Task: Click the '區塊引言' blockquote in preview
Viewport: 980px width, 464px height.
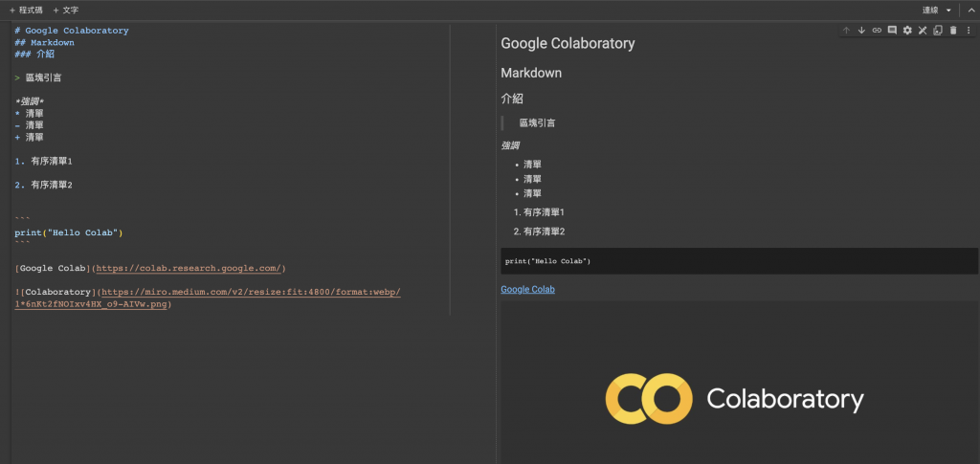Action: point(538,123)
